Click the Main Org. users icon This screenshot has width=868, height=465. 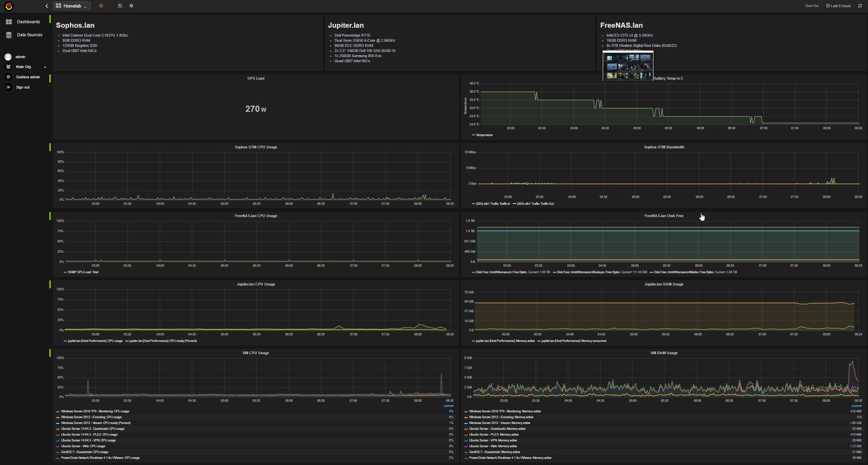(x=9, y=67)
